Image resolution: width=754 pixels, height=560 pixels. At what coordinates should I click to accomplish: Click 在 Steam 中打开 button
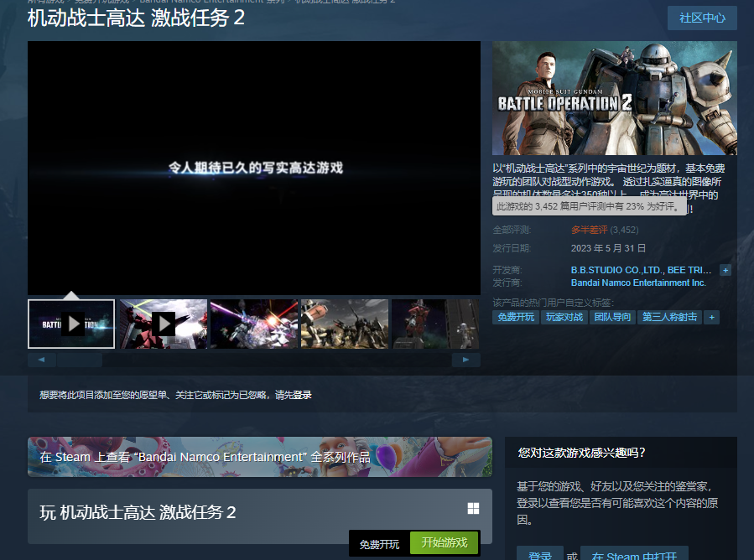coord(634,555)
